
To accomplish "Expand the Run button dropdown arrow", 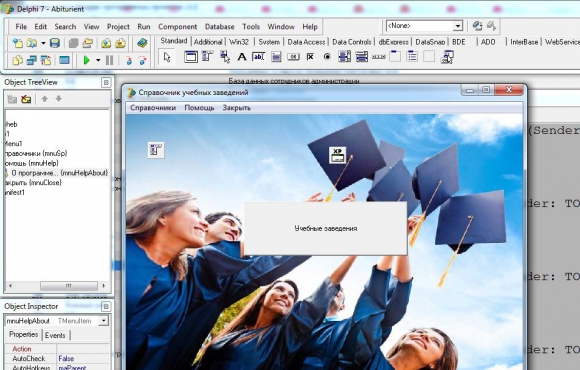I will [98, 60].
